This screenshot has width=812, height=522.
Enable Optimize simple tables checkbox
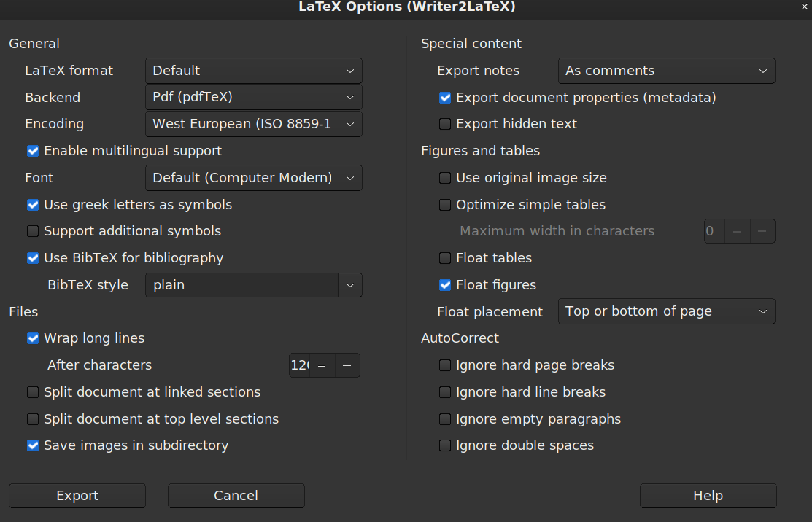point(445,205)
